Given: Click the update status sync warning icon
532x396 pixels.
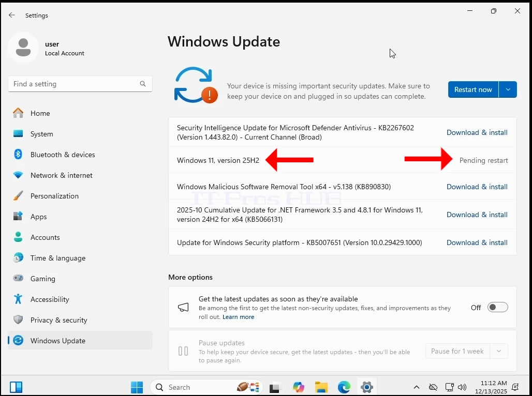Looking at the screenshot, I should tap(196, 85).
